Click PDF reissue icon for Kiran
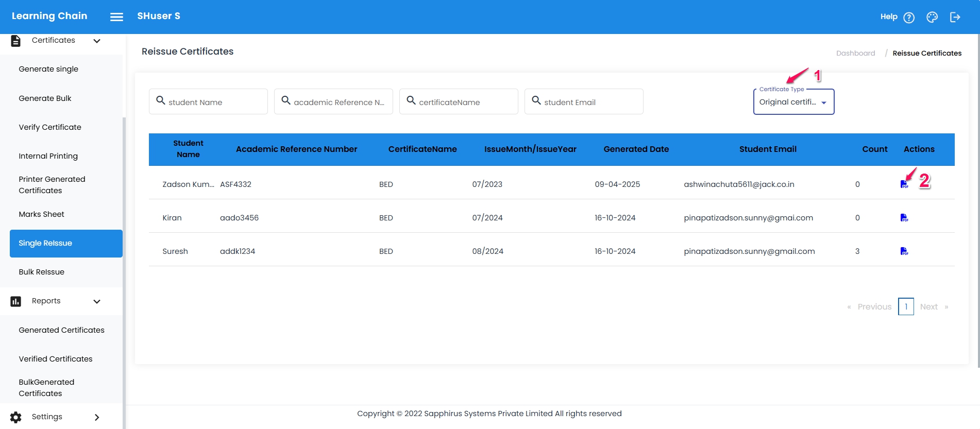The height and width of the screenshot is (429, 980). [904, 218]
